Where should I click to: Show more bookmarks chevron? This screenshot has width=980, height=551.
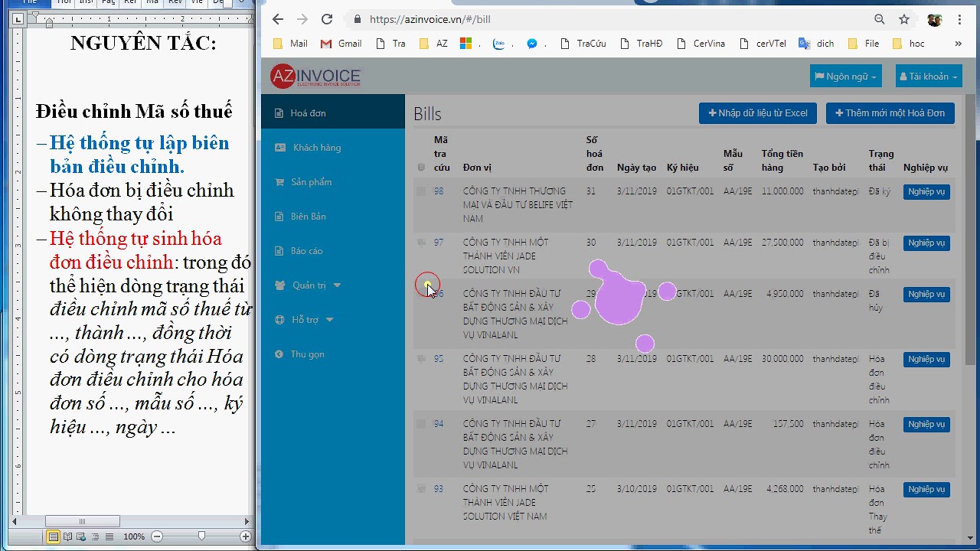[958, 44]
